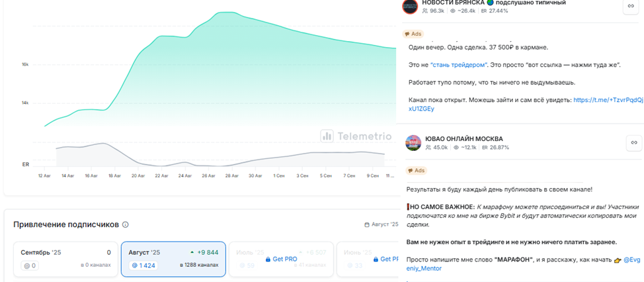Click lock icon on Июль '25 card

268,259
